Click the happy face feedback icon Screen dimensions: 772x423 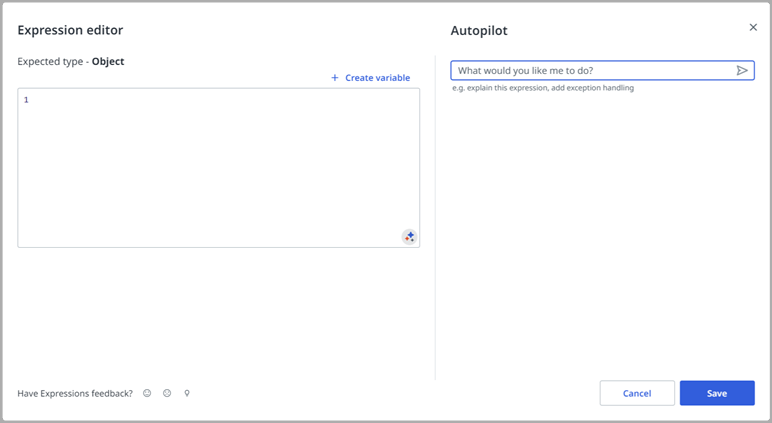tap(147, 393)
